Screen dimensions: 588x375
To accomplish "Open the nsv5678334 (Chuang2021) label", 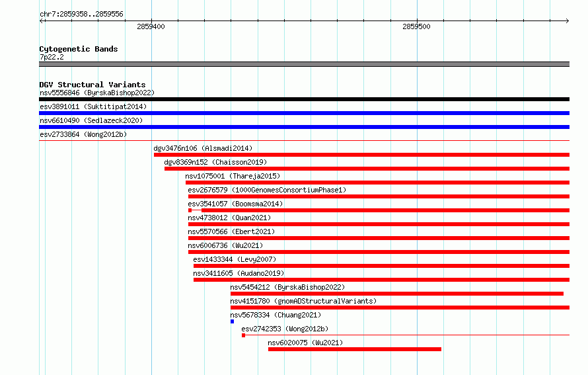I will tap(276, 315).
